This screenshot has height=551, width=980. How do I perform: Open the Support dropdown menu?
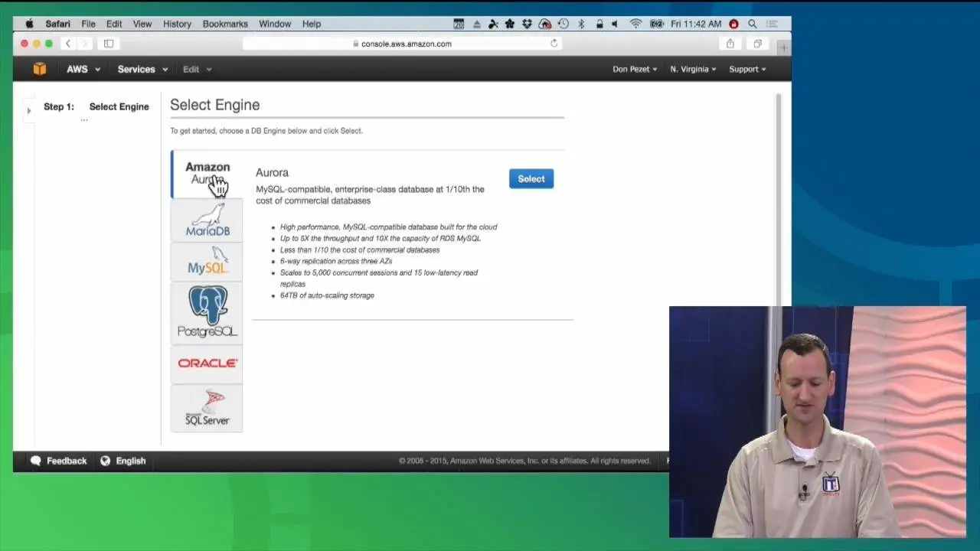747,69
